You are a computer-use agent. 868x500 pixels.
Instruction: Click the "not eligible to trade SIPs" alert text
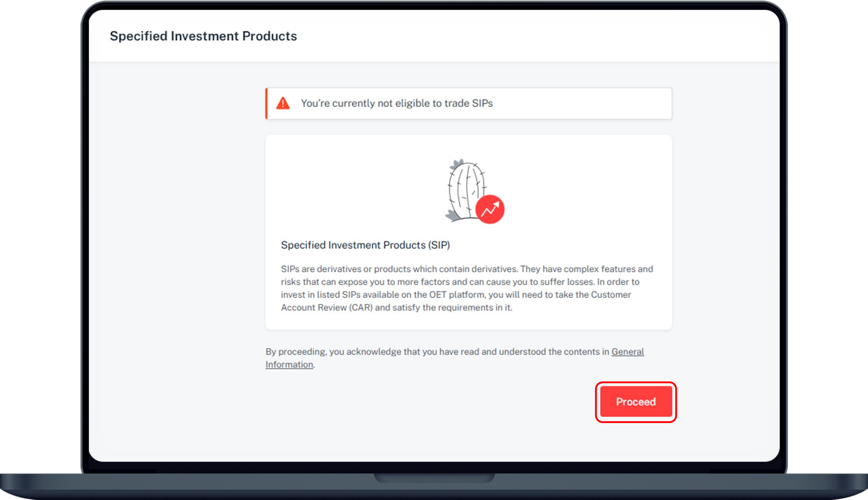tap(397, 103)
